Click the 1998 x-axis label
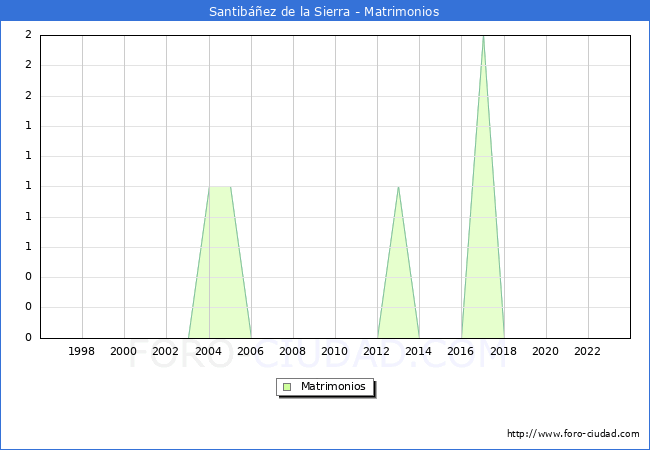This screenshot has width=650, height=450. [x=81, y=351]
